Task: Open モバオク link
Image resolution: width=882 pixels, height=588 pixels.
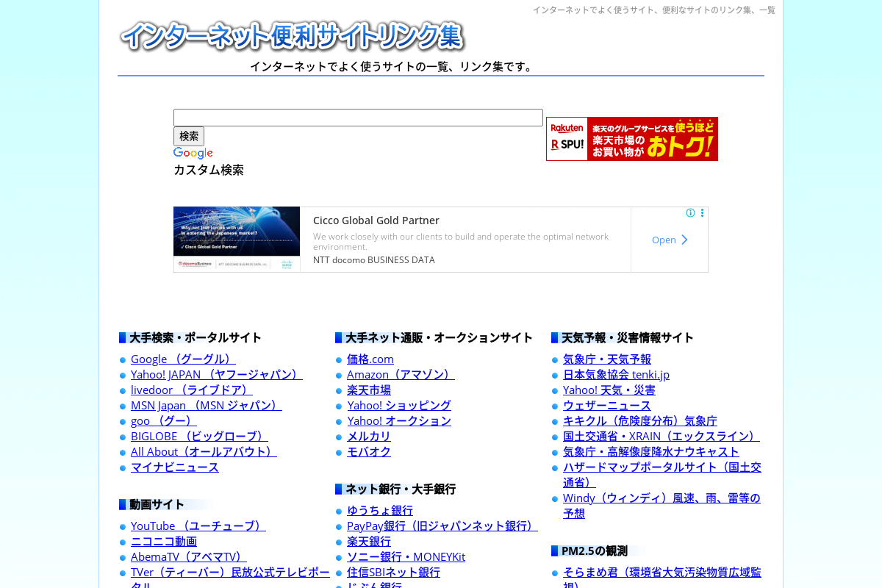Action: tap(369, 452)
